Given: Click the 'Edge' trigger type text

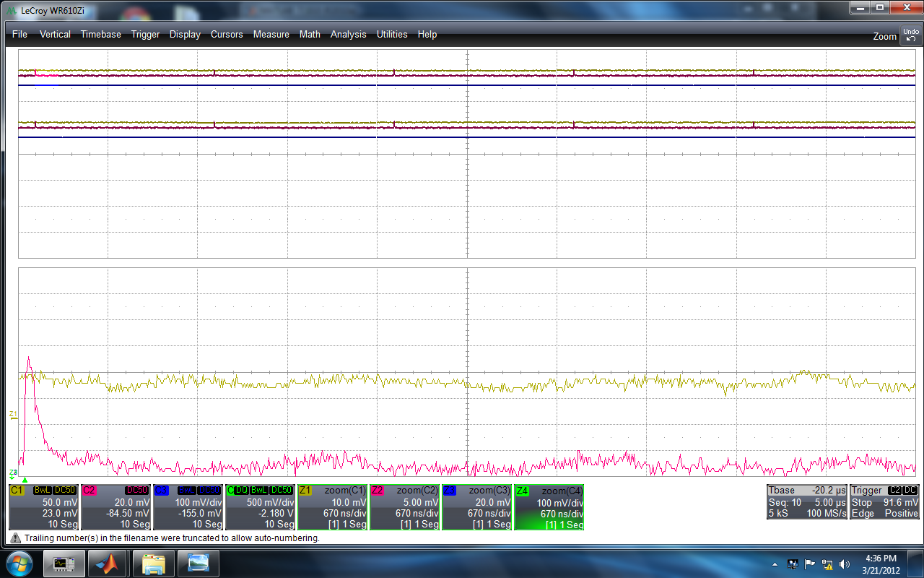Looking at the screenshot, I should (x=863, y=514).
